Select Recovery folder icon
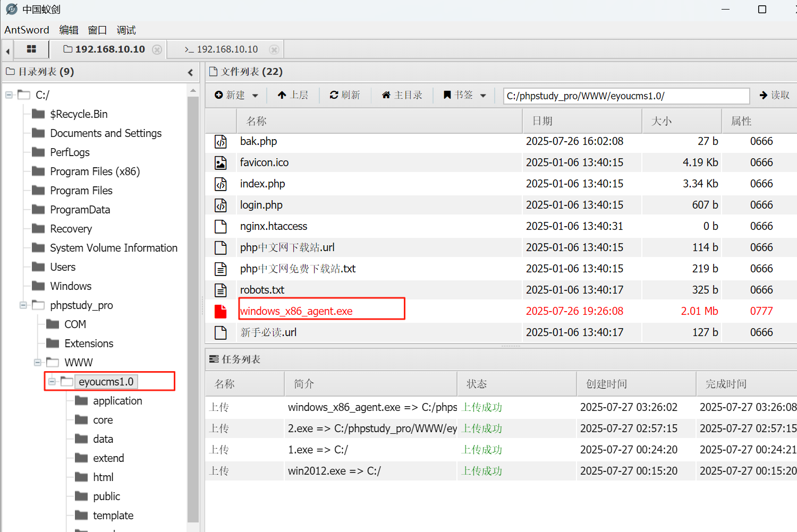 pos(38,228)
